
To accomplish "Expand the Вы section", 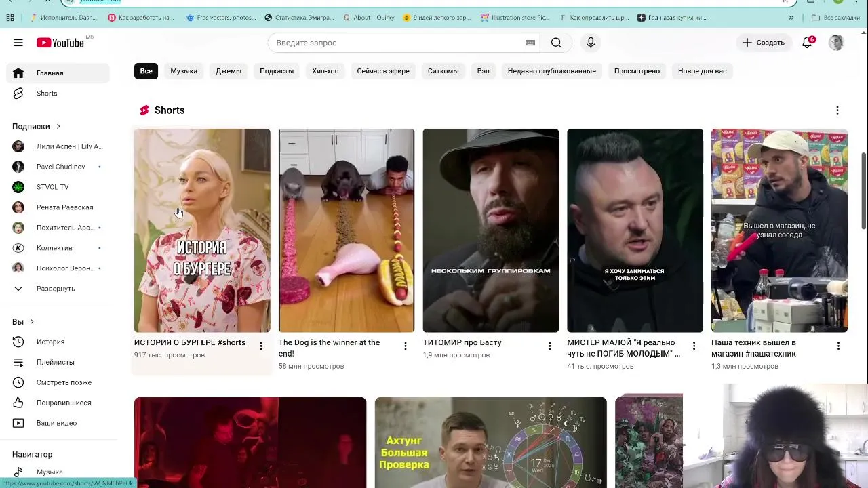I will click(23, 322).
